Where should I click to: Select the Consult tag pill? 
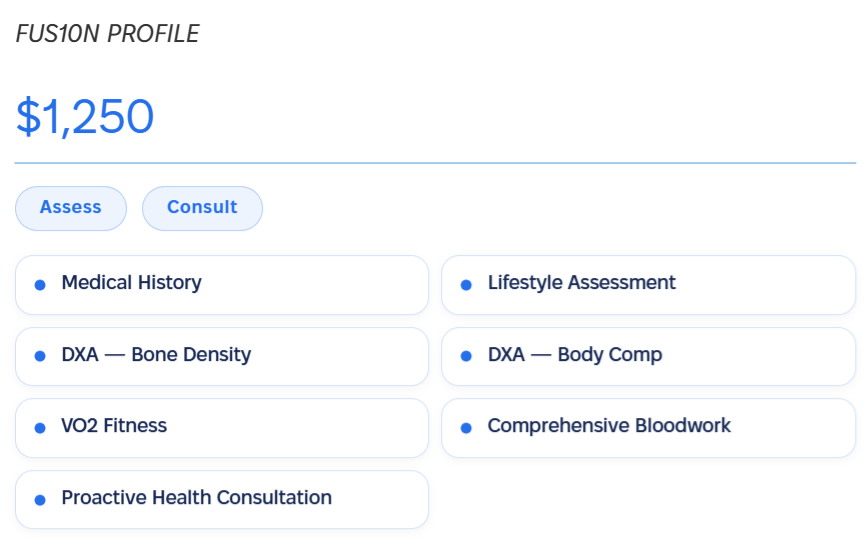tap(202, 208)
